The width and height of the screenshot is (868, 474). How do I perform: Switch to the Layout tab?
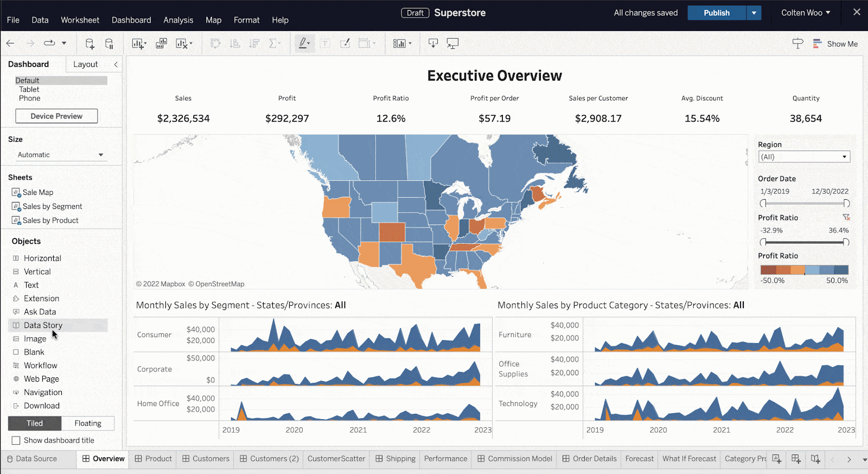tap(86, 64)
